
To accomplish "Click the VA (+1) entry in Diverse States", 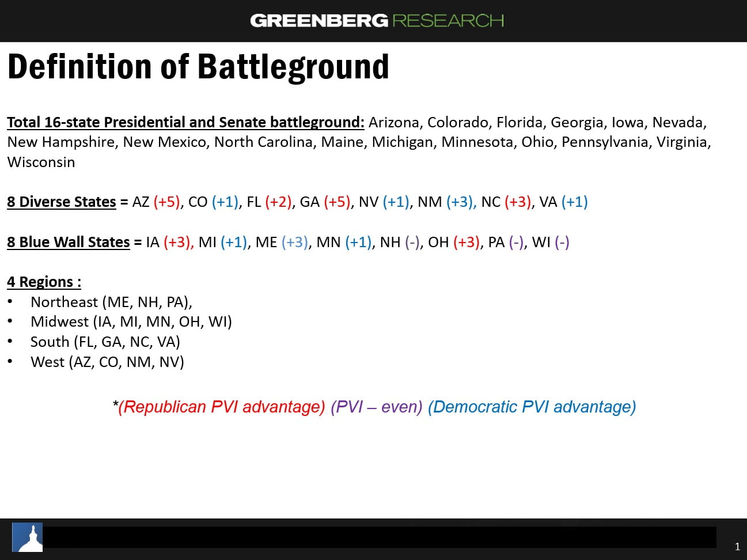I will (563, 202).
